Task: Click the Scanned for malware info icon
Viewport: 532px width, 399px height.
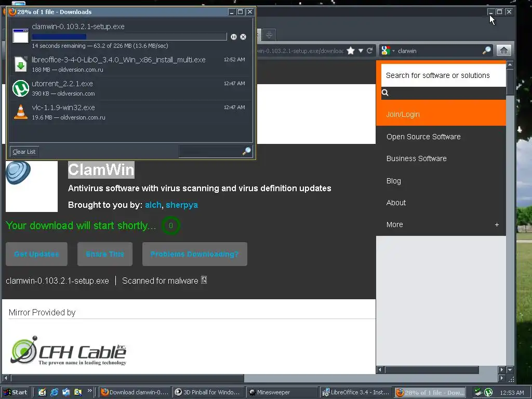Action: tap(204, 280)
